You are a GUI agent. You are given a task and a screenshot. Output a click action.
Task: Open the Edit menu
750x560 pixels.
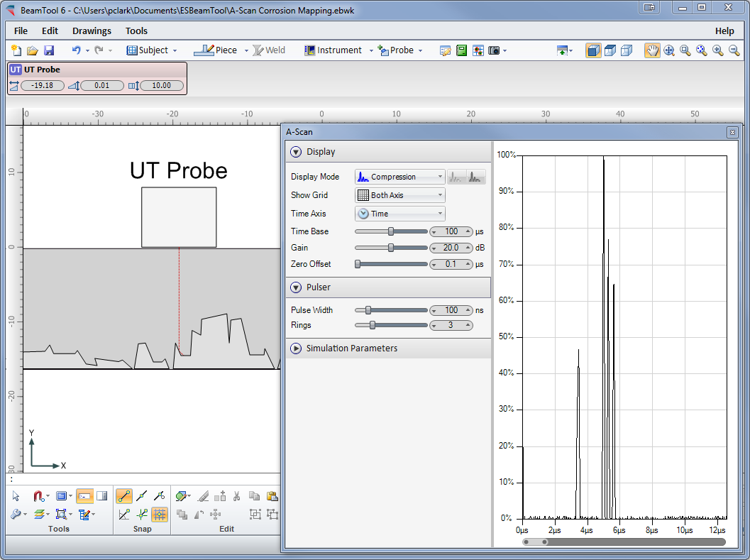click(50, 31)
